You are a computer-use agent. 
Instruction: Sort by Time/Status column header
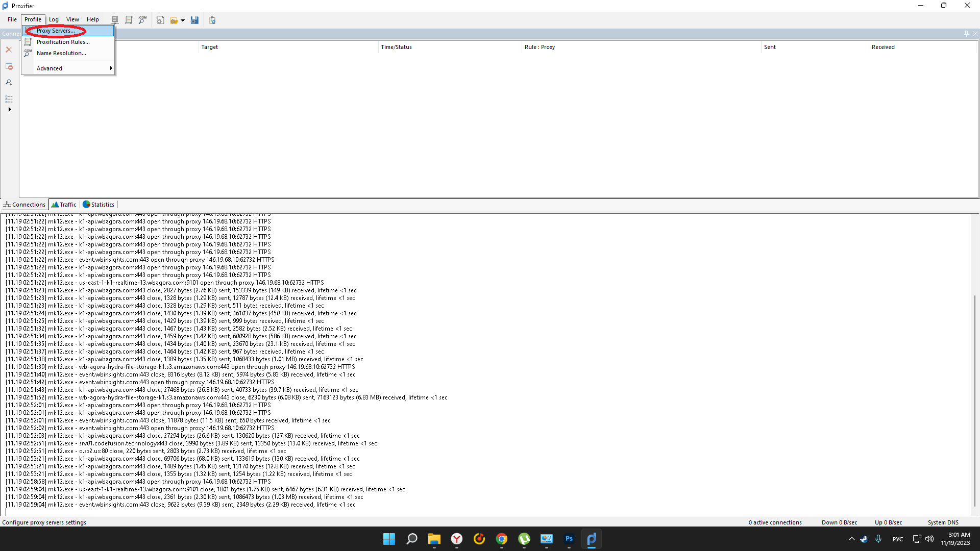[x=450, y=47]
